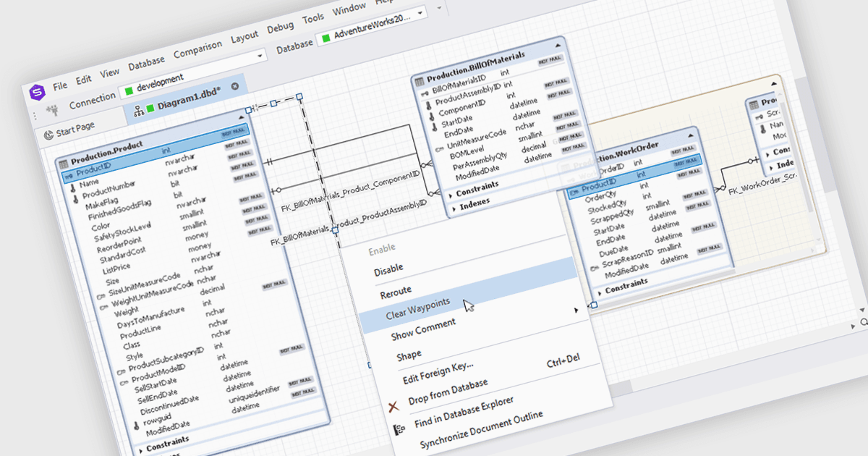Image resolution: width=868 pixels, height=456 pixels.
Task: Click the top waypoint handle on the selected relation
Action: click(x=300, y=97)
